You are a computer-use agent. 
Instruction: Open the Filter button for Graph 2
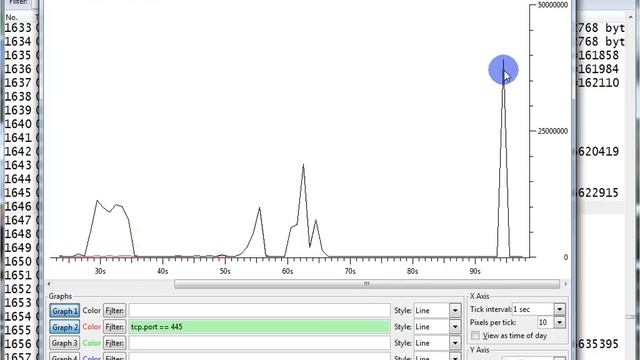pos(114,327)
